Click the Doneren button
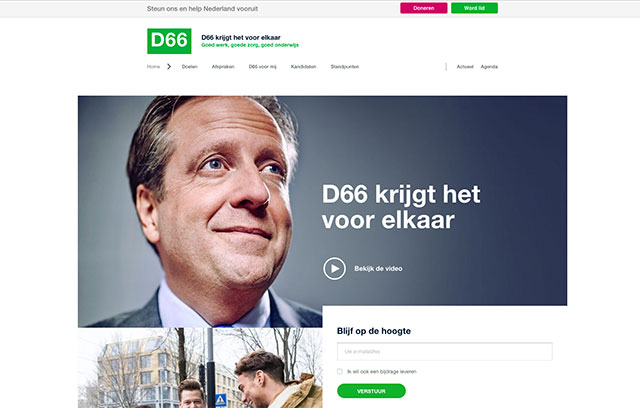640x408 pixels. pyautogui.click(x=424, y=8)
